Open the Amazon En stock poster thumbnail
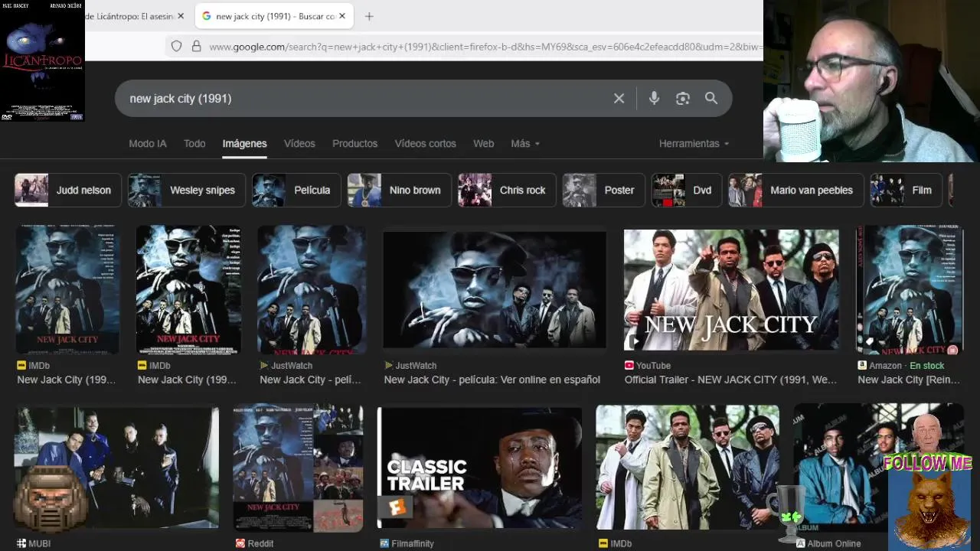Viewport: 980px width, 551px height. (x=910, y=289)
